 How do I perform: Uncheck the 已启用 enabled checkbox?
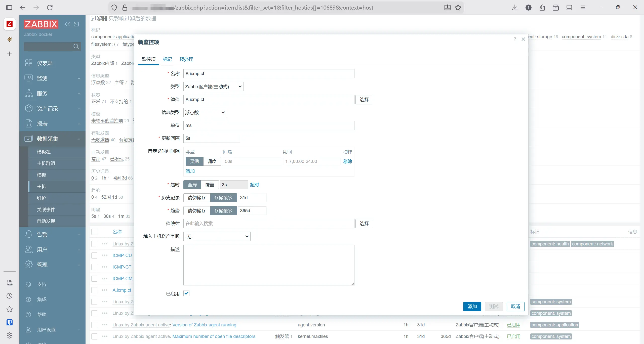pyautogui.click(x=186, y=293)
